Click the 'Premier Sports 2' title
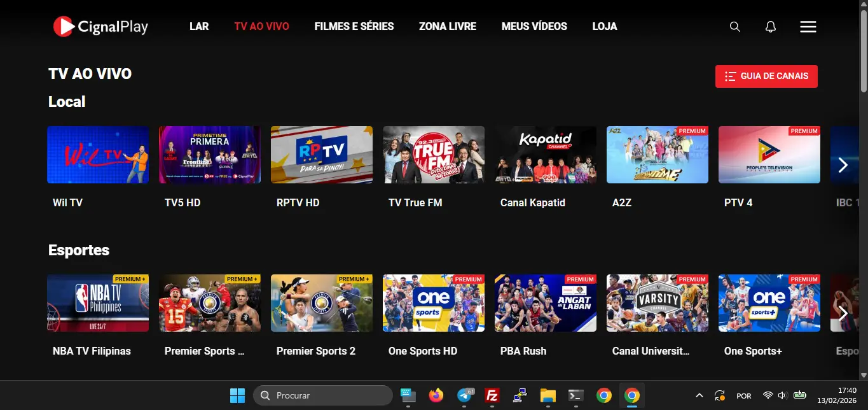The width and height of the screenshot is (868, 410). [316, 351]
